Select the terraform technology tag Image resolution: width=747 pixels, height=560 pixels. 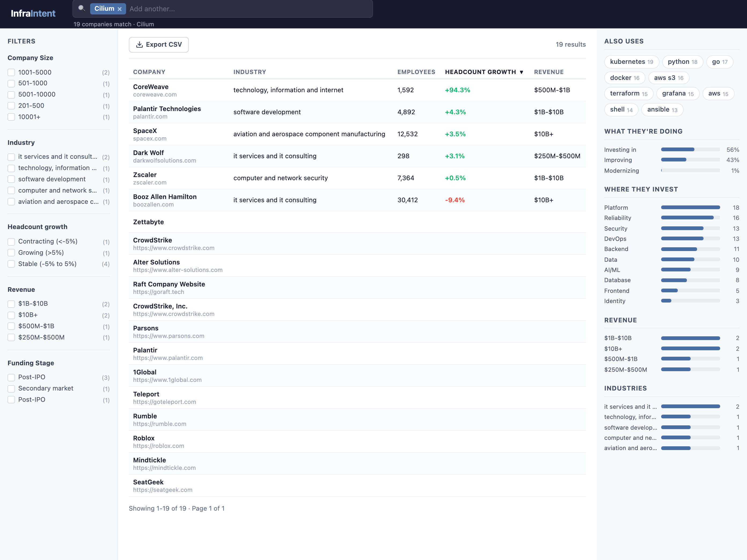click(x=628, y=93)
